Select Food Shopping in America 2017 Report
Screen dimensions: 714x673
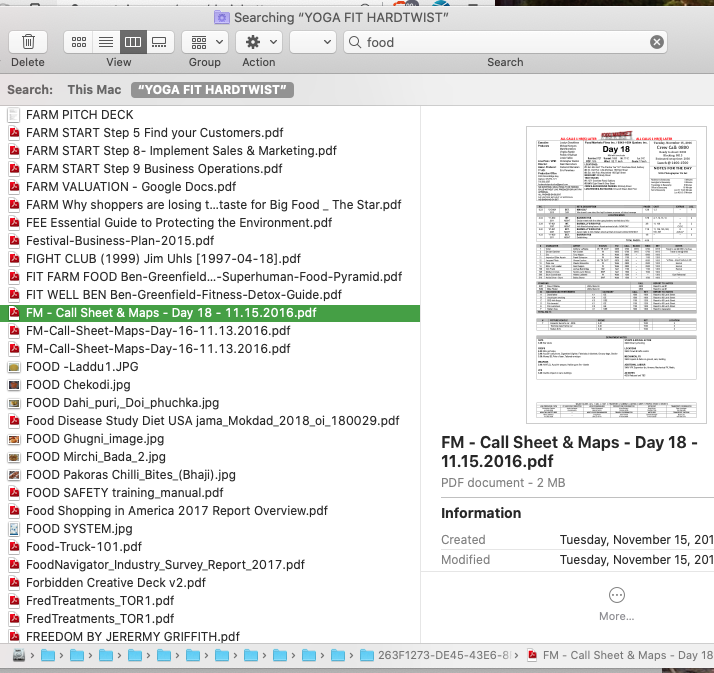(x=177, y=511)
